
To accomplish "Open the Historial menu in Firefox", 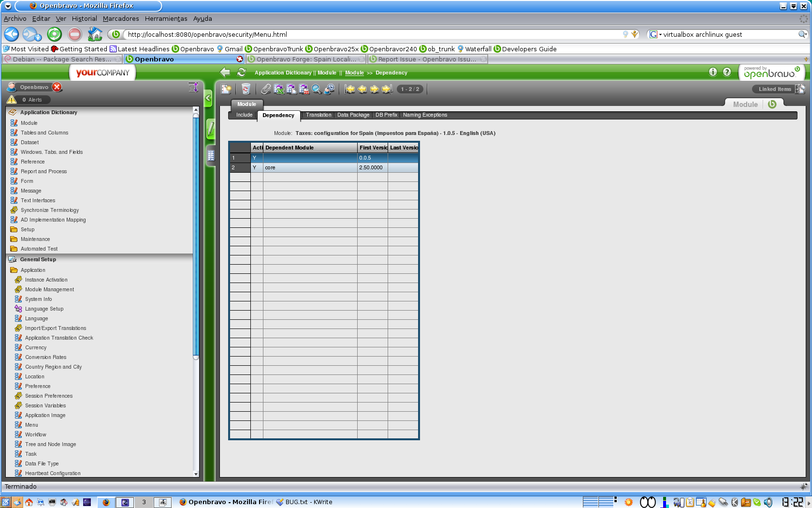I will [84, 19].
